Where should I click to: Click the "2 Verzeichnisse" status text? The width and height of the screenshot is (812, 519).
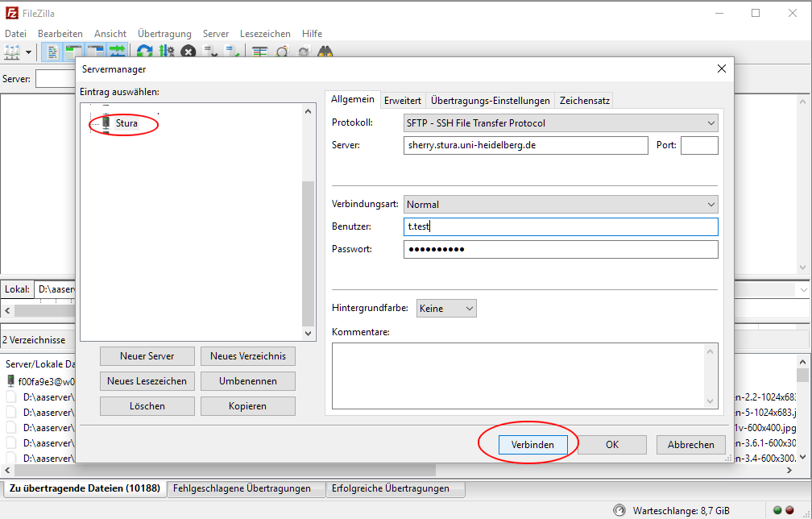pyautogui.click(x=34, y=340)
